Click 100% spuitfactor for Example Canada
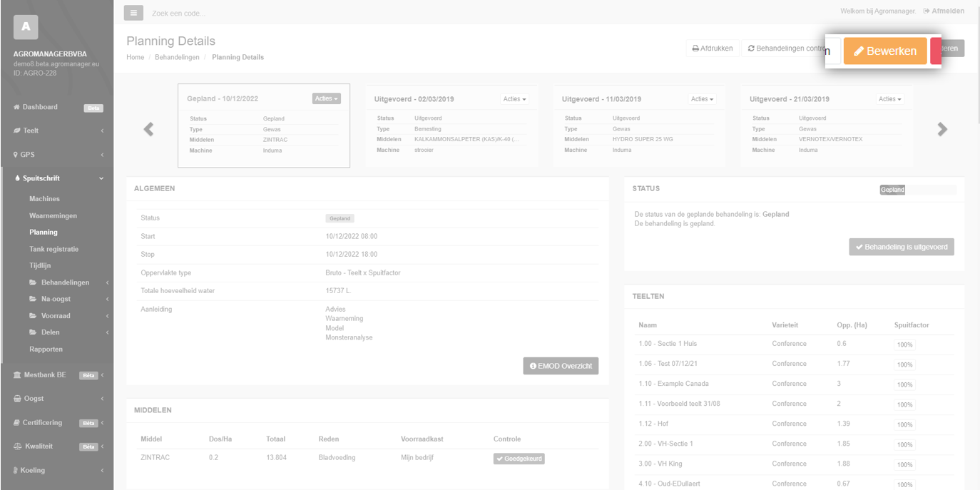 tap(904, 384)
